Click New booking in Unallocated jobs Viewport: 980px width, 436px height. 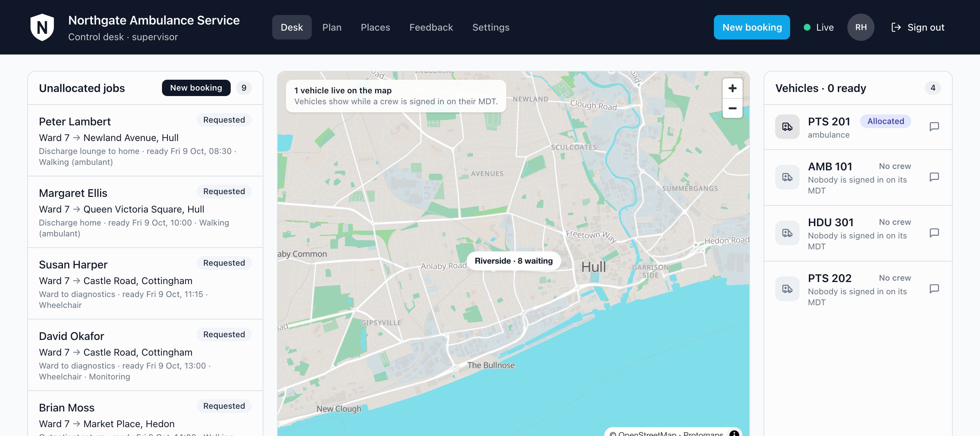point(196,88)
